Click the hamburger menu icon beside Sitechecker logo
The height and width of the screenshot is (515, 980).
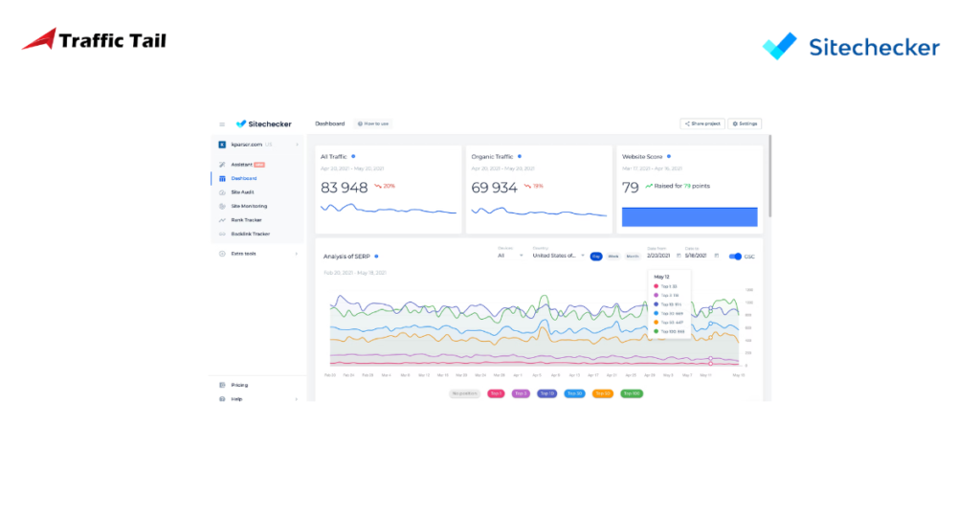pyautogui.click(x=222, y=123)
